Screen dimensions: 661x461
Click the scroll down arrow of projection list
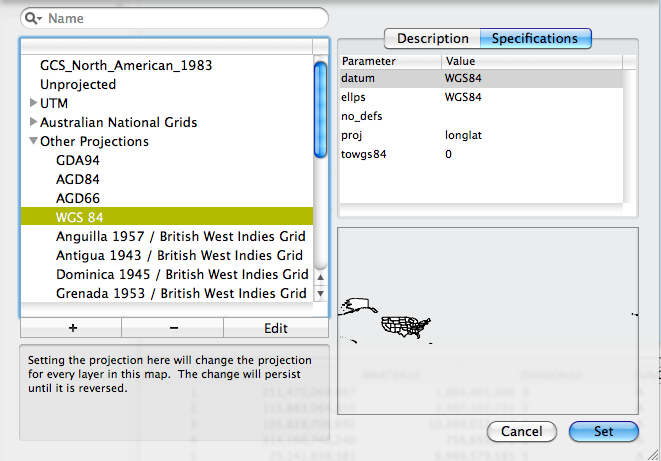click(320, 294)
